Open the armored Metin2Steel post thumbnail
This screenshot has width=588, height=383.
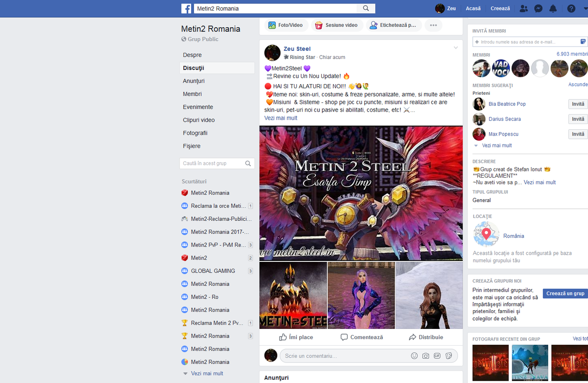click(x=293, y=295)
